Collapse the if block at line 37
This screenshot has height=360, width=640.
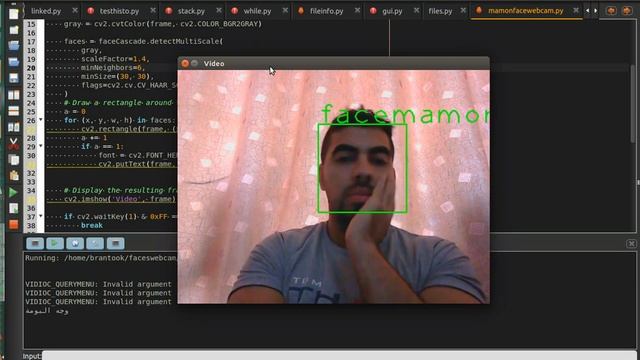[x=40, y=216]
